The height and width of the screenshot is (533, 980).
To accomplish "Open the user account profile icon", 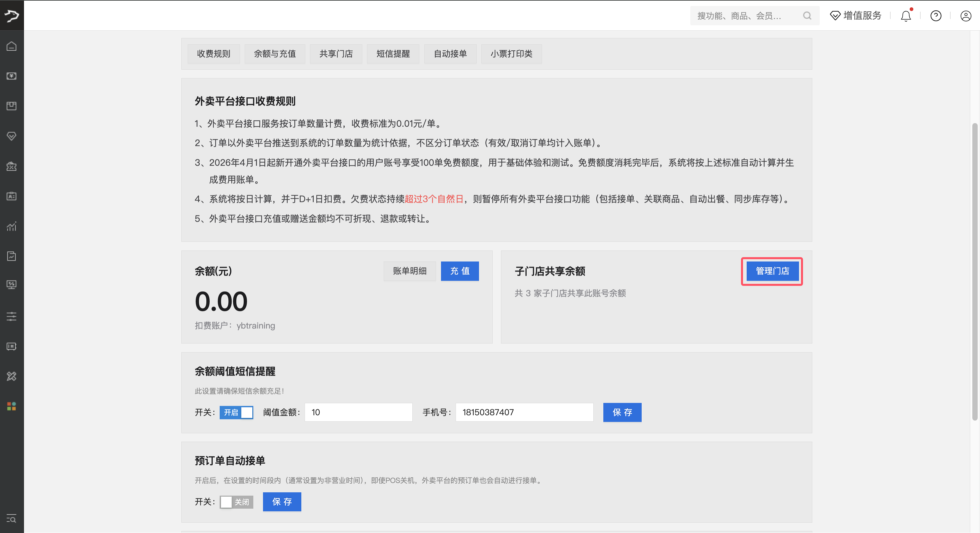I will [966, 16].
